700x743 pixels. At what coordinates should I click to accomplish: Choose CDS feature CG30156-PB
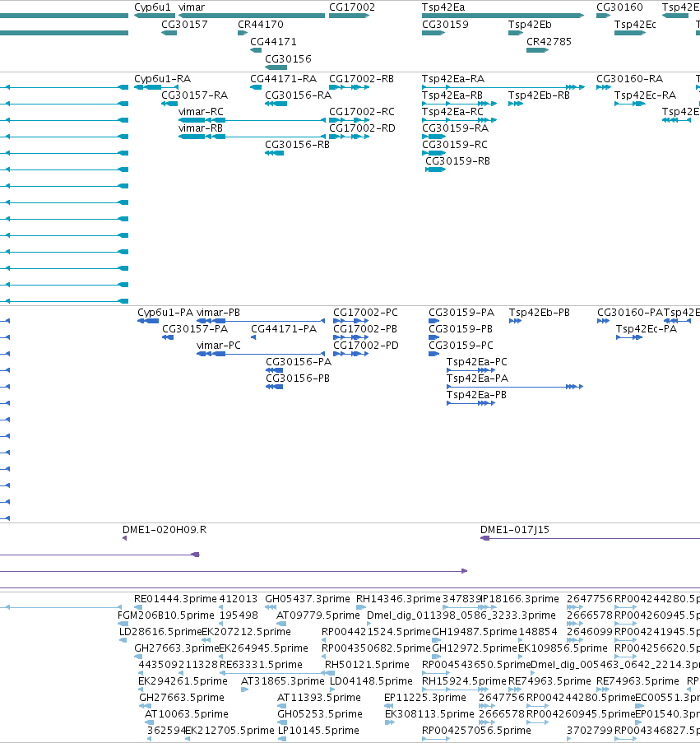click(298, 378)
